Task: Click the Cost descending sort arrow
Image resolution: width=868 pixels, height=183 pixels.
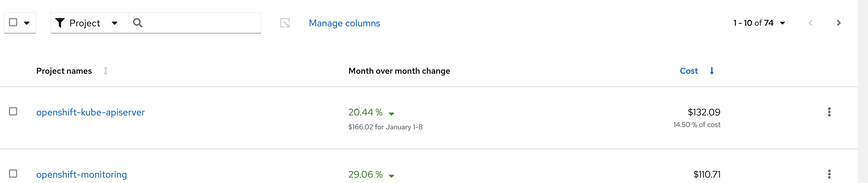Action: [x=712, y=71]
